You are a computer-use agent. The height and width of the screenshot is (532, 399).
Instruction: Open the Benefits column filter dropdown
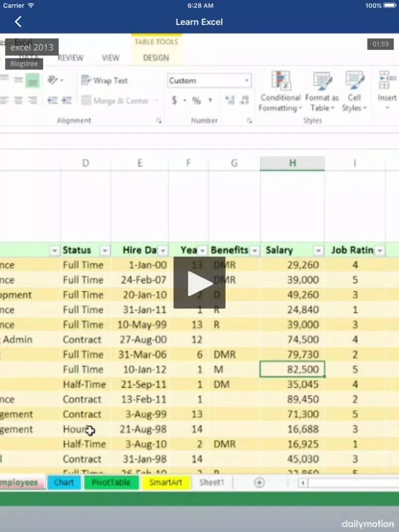tap(254, 251)
